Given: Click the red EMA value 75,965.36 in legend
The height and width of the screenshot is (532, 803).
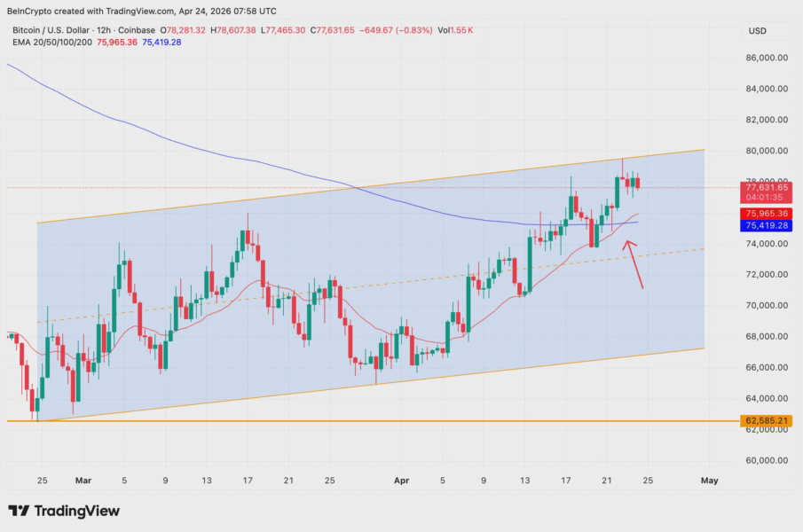Looking at the screenshot, I should pos(117,42).
